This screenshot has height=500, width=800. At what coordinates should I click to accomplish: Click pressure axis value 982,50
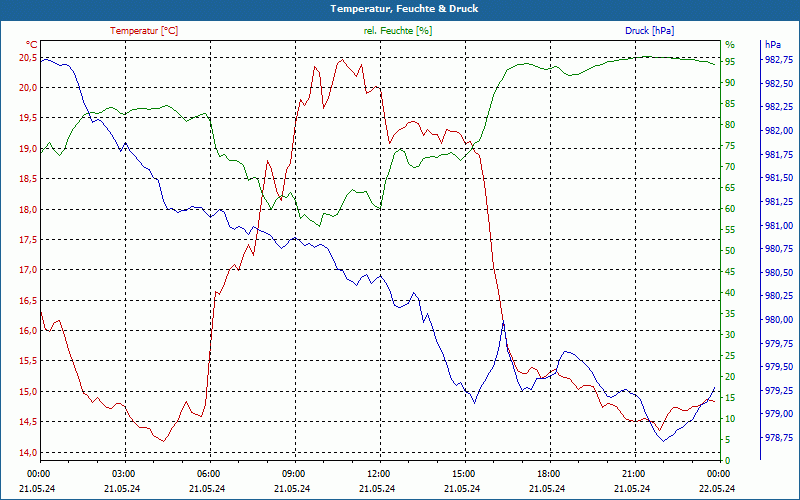click(779, 83)
